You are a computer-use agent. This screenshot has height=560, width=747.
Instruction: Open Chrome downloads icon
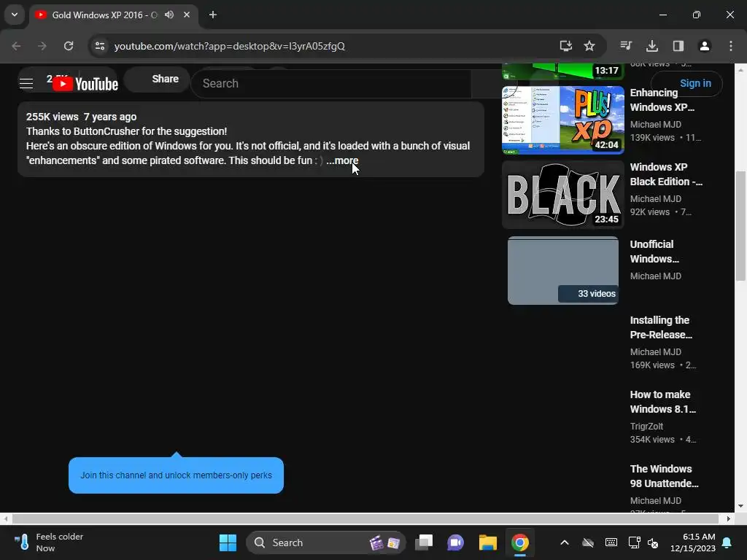click(652, 46)
